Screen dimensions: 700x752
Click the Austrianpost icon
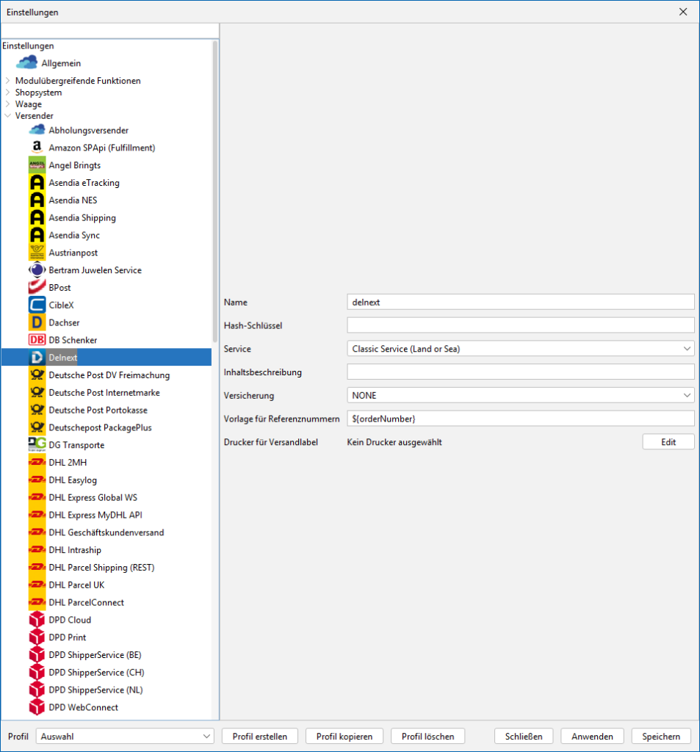click(x=37, y=253)
